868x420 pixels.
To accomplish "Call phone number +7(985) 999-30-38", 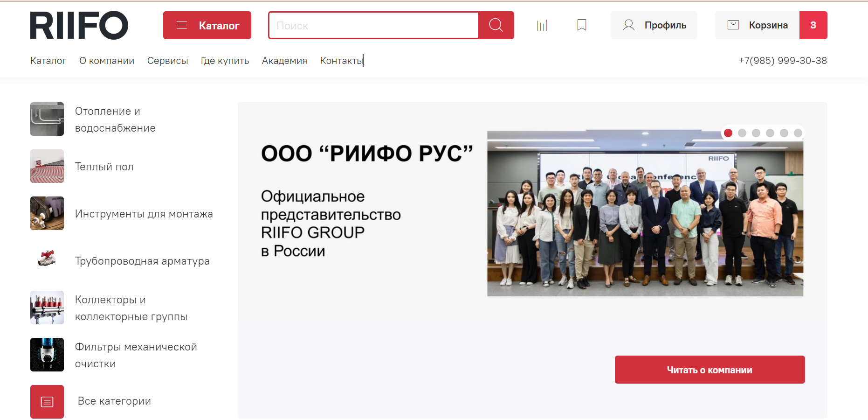I will 783,61.
